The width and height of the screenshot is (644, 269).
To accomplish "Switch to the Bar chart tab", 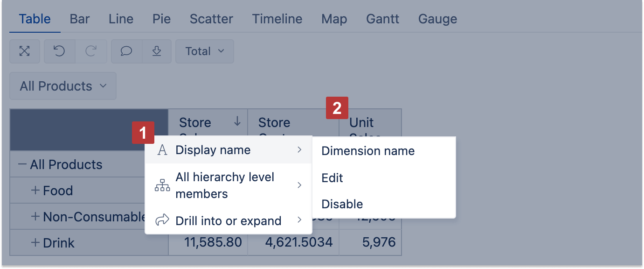I will click(x=80, y=19).
